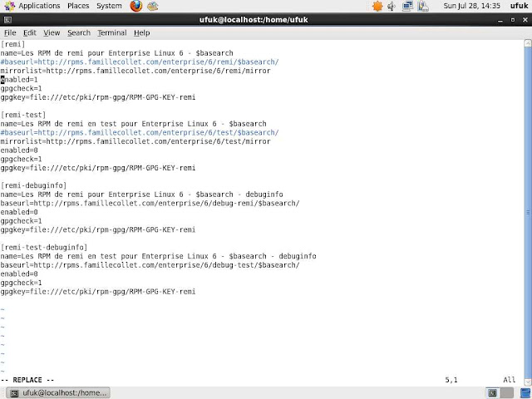Click the baseurl line containing debug-test

pyautogui.click(x=150, y=264)
